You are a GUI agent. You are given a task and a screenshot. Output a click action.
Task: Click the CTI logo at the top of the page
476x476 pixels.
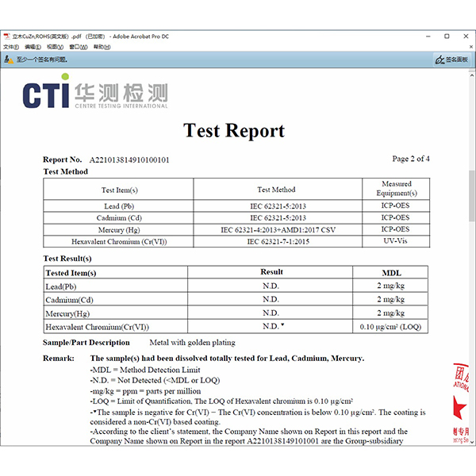[95, 92]
